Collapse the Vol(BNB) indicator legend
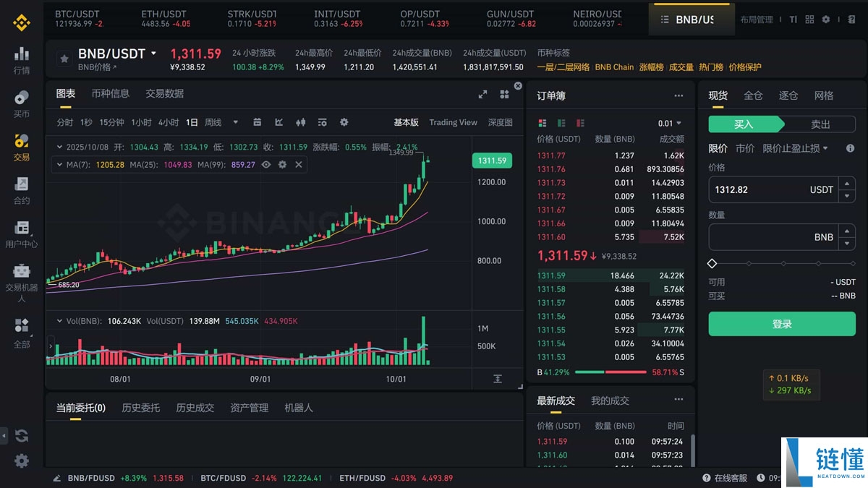This screenshot has width=868, height=488. click(x=59, y=320)
